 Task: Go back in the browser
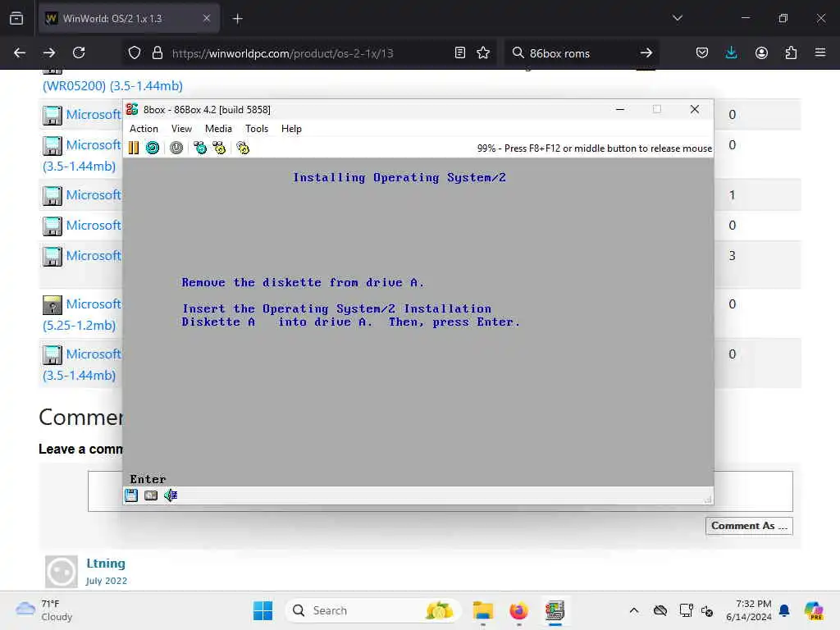20,53
